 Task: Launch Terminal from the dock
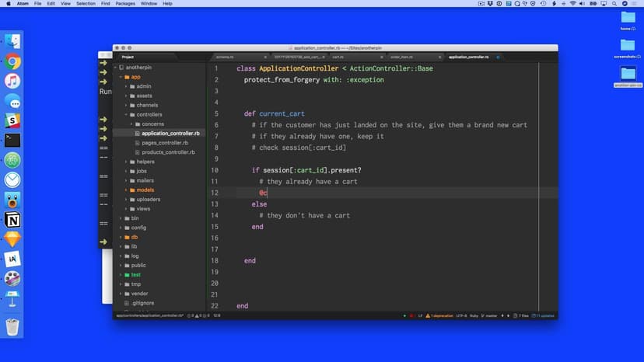[x=12, y=141]
